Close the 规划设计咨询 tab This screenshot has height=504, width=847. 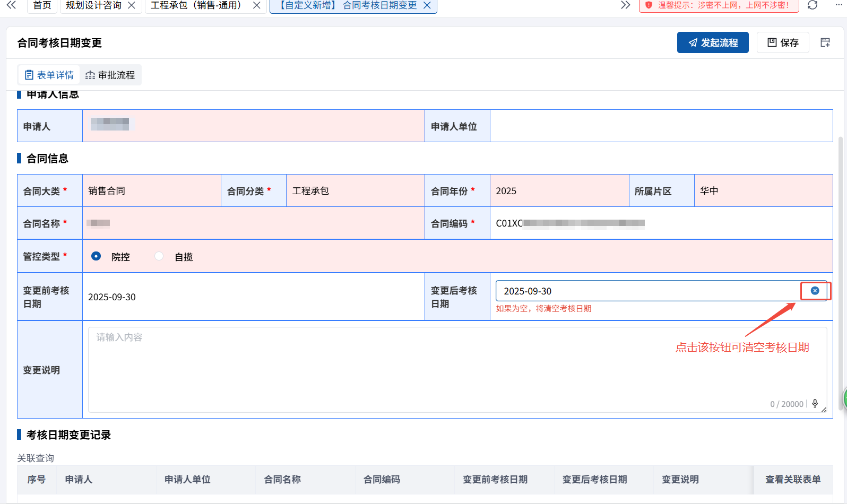[132, 5]
